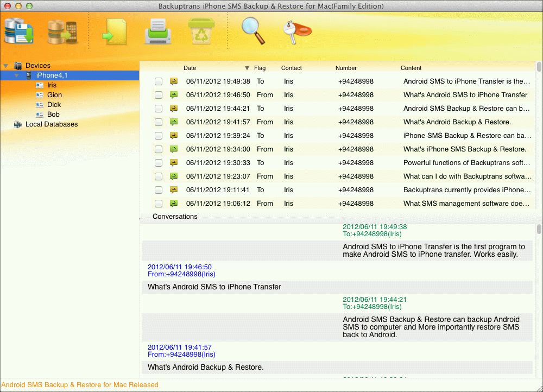Screen dimensions: 543x392
Task: Click the backup database toolbar icon
Action: point(18,31)
